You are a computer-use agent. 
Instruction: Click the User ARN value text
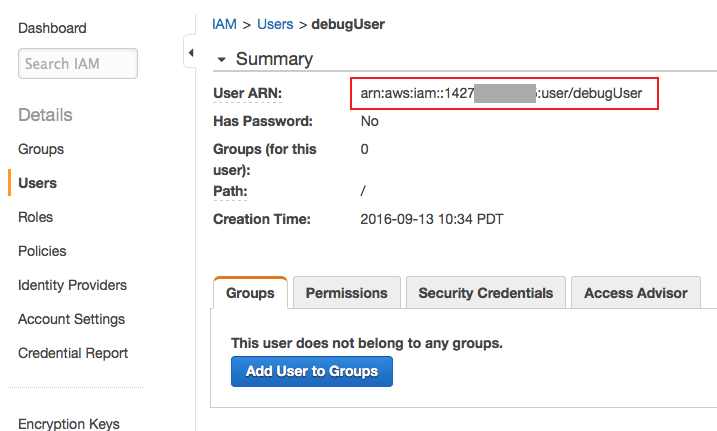point(508,94)
